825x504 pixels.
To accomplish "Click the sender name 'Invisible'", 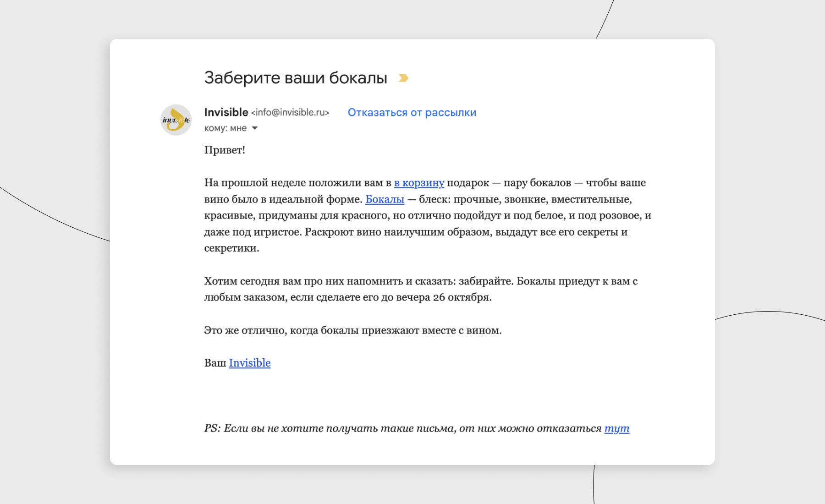I will pyautogui.click(x=226, y=112).
